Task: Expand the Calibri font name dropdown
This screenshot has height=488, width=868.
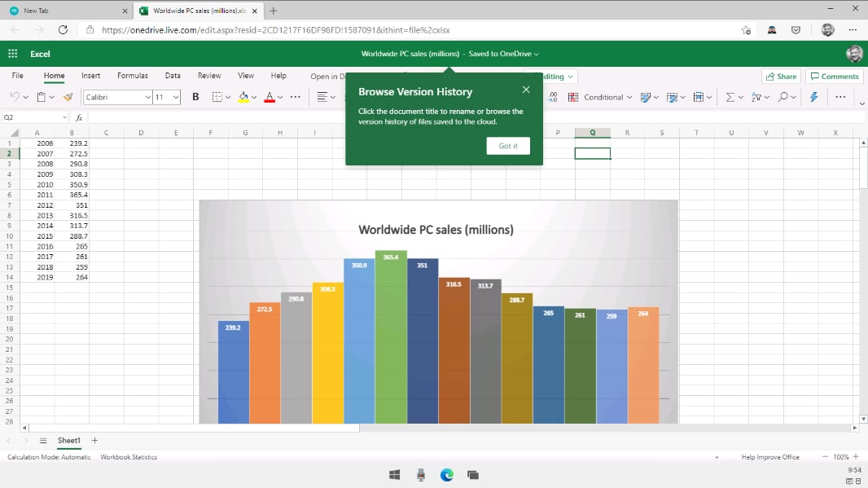Action: click(147, 97)
